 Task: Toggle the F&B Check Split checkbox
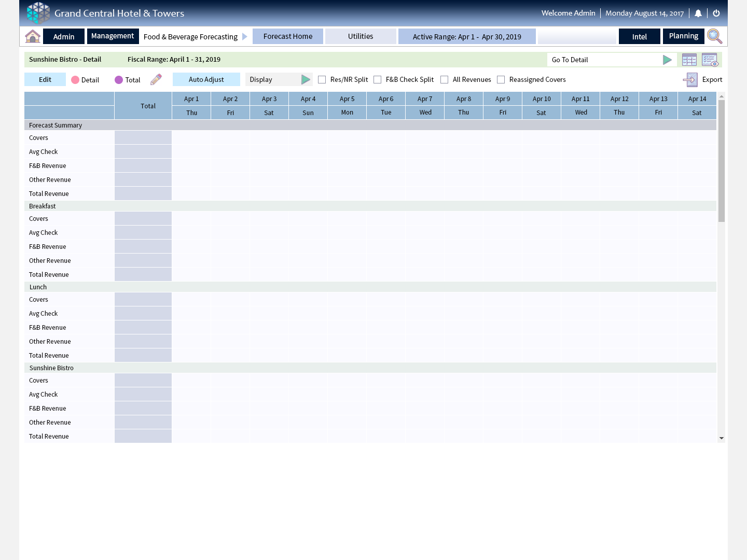[x=378, y=80]
